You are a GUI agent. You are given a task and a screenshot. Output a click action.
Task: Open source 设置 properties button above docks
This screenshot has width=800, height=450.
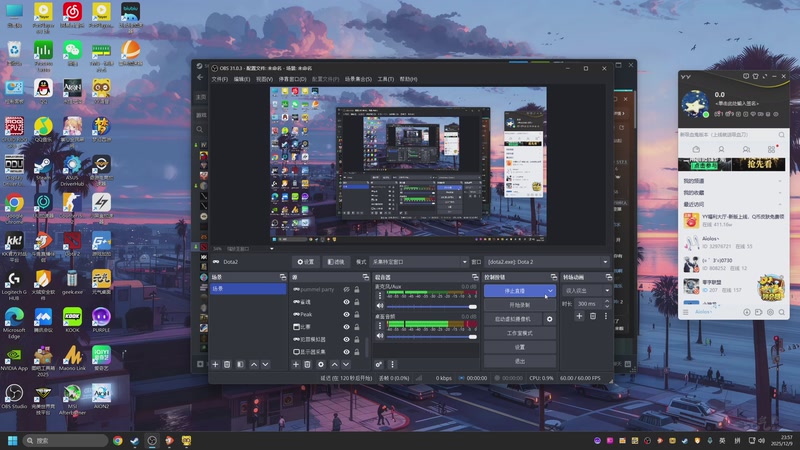[x=306, y=262]
